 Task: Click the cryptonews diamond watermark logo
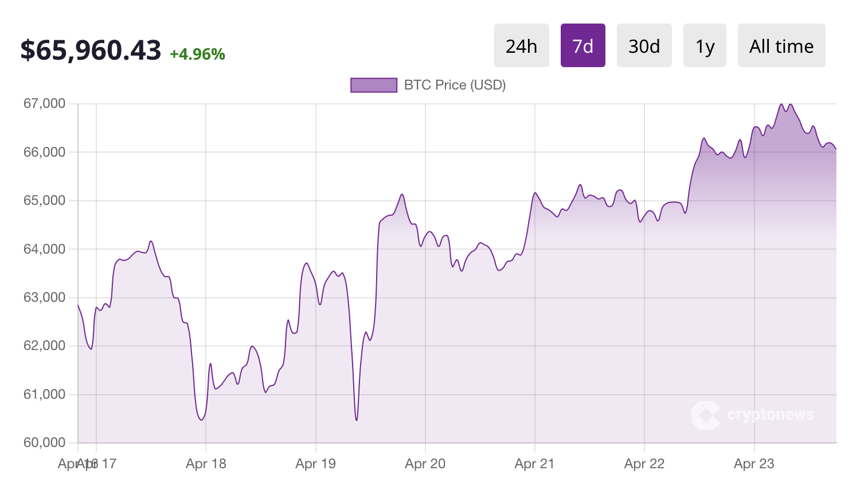(x=706, y=414)
